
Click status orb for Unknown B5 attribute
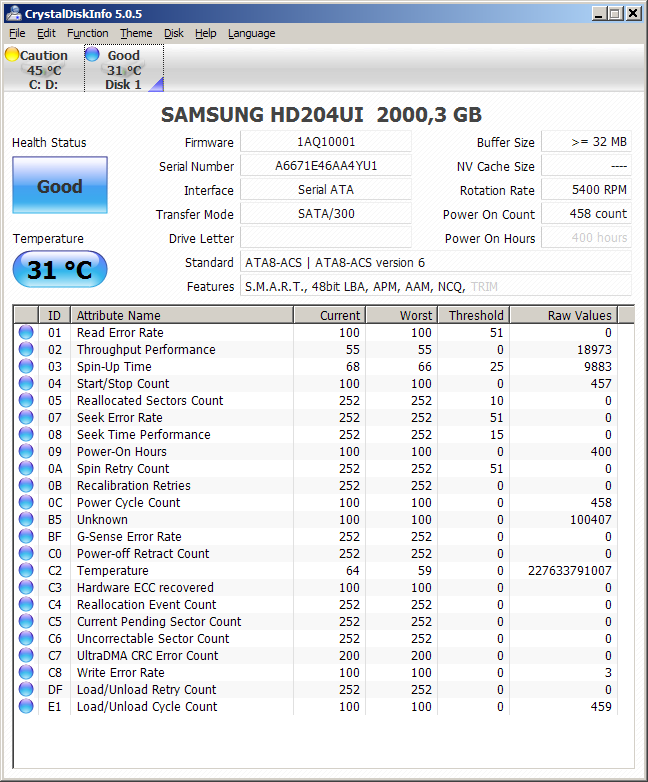coord(26,519)
